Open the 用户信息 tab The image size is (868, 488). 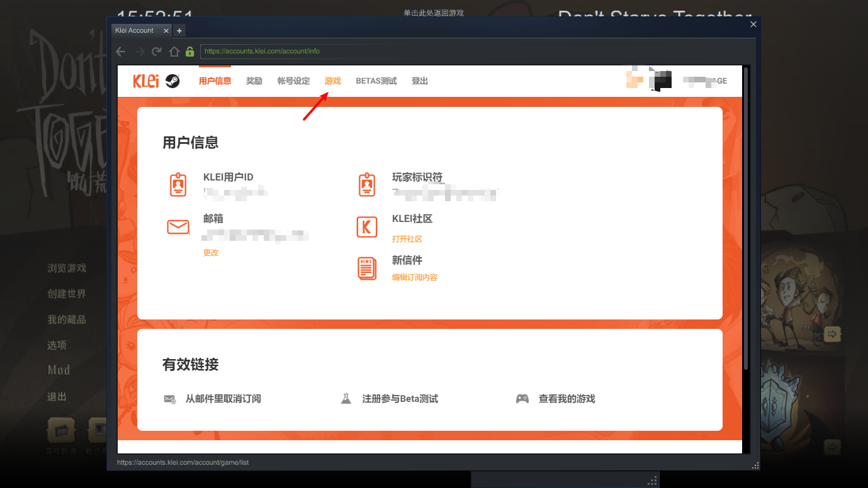215,81
